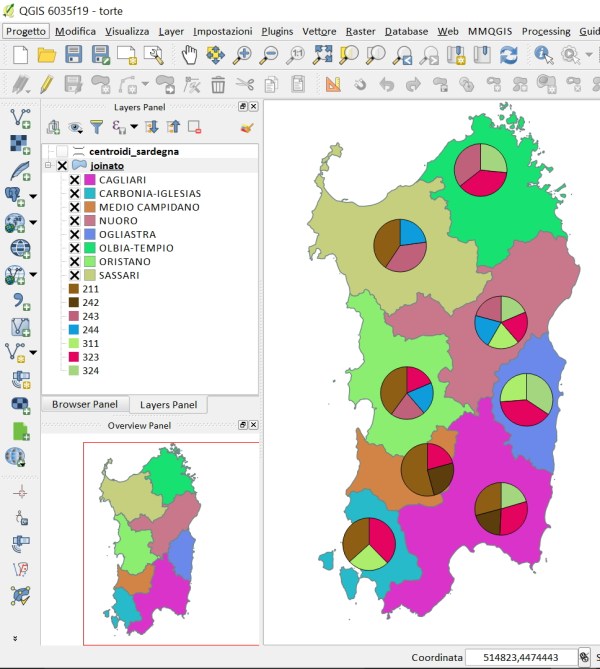Uncheck the joinato layer visibility box

62,166
